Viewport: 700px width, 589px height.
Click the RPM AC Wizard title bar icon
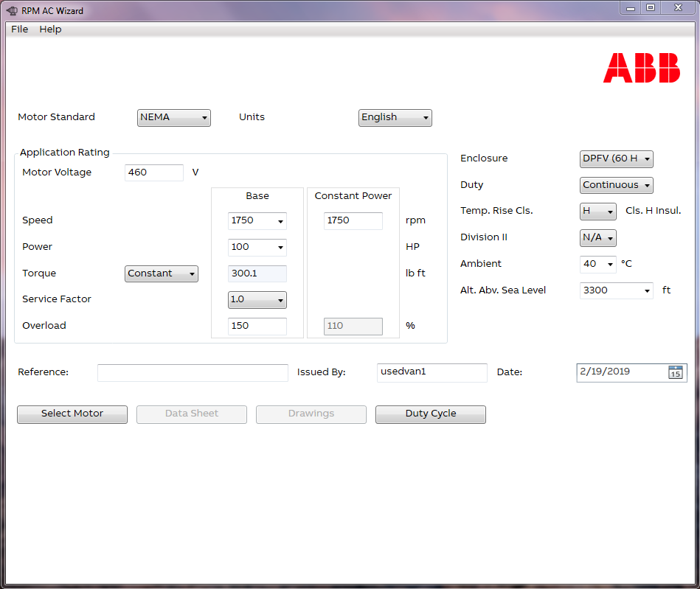(12, 10)
